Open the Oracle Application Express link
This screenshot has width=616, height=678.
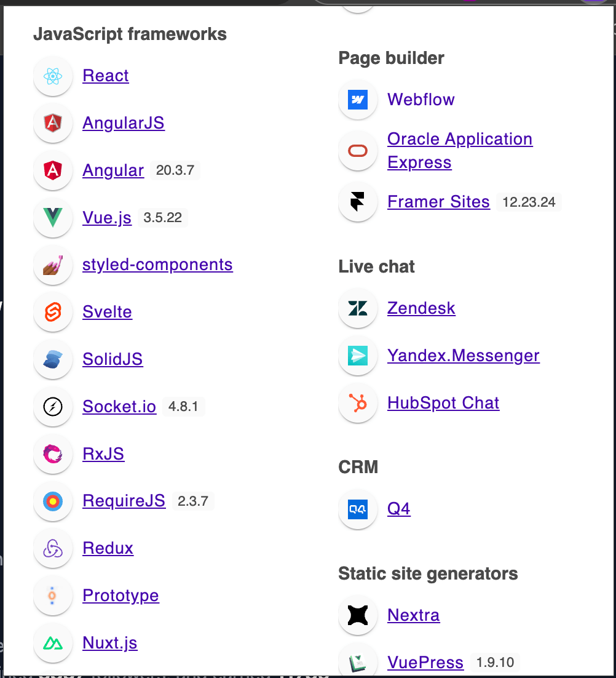(x=459, y=140)
